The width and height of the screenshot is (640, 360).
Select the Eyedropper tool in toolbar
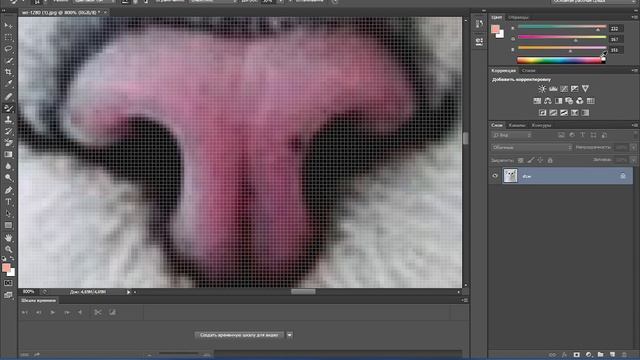pos(8,84)
